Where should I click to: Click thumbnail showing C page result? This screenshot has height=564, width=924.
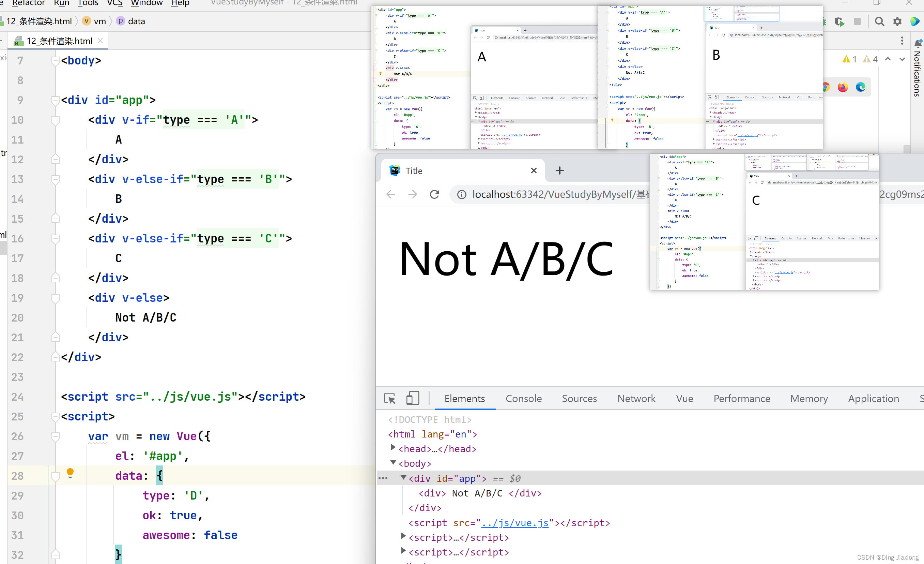coord(764,222)
